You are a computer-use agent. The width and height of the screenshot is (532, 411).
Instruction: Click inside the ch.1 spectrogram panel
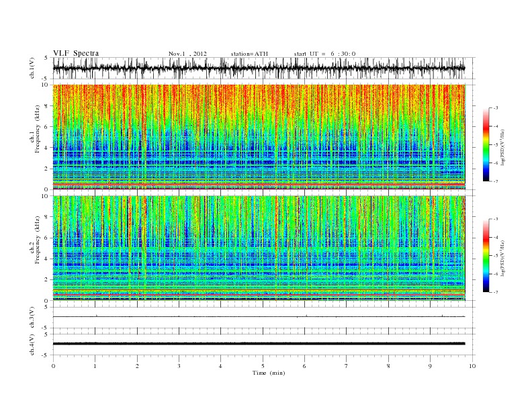click(259, 137)
